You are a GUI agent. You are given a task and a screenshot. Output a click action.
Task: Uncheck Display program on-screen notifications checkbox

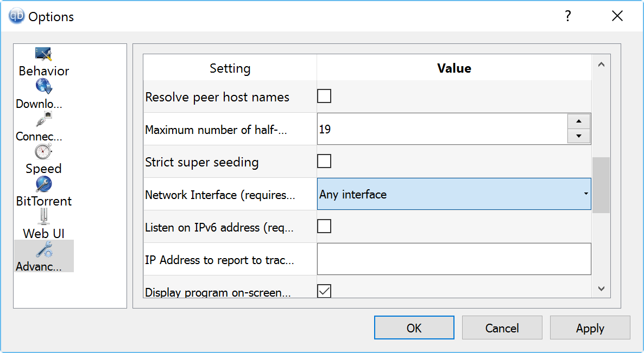[x=324, y=291]
